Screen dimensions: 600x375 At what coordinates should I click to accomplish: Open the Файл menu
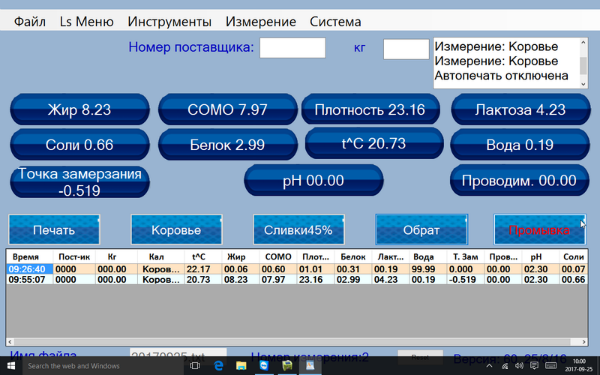30,21
